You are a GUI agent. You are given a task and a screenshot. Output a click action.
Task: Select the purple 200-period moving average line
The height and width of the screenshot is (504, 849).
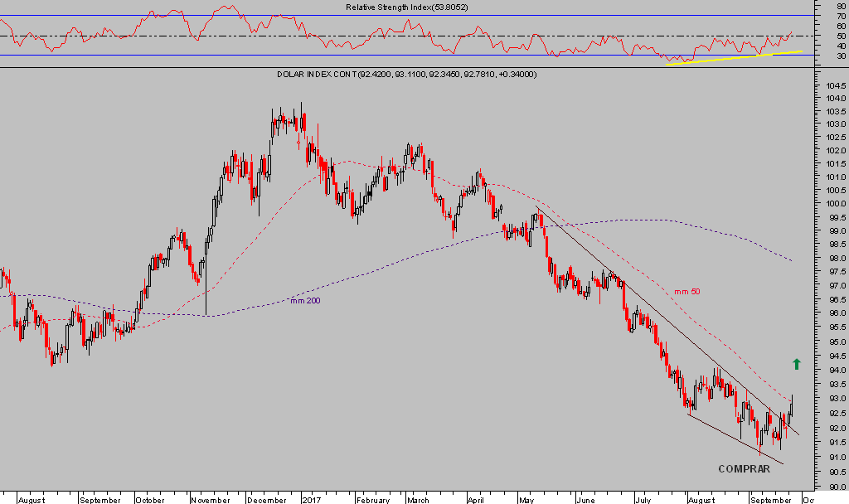[x=415, y=257]
